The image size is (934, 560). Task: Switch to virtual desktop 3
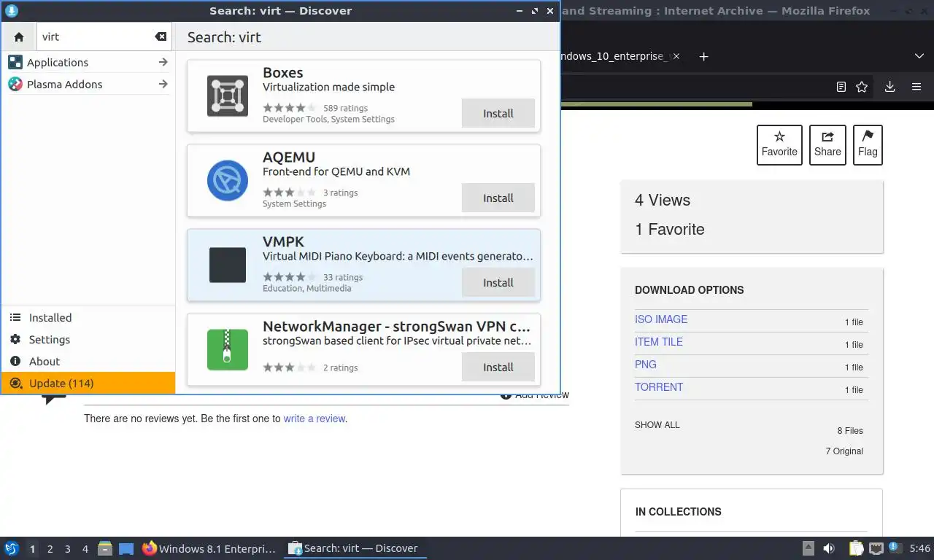[67, 549]
